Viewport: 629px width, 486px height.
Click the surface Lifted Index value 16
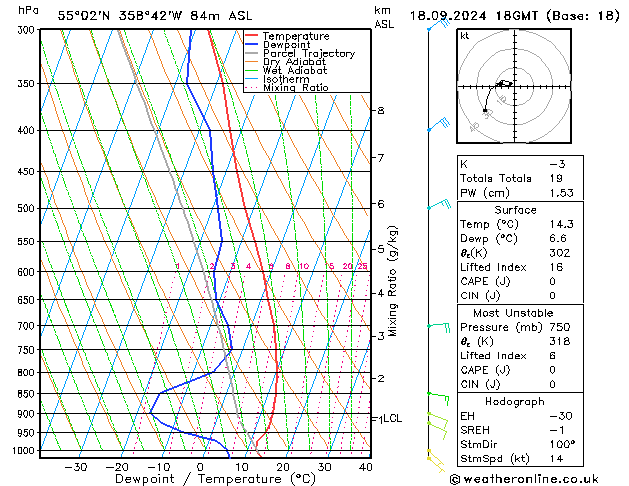point(556,267)
